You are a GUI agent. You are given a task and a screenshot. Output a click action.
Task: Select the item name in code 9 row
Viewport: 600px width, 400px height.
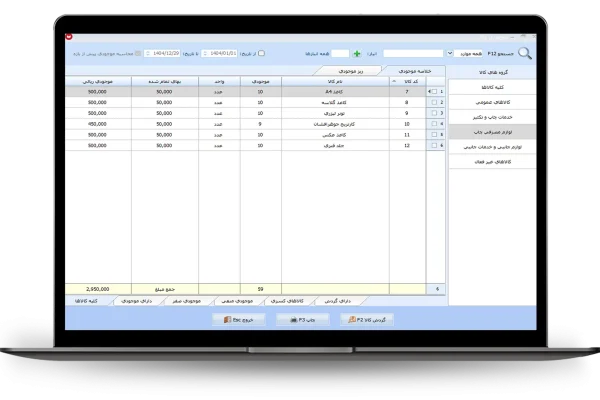[x=335, y=113]
